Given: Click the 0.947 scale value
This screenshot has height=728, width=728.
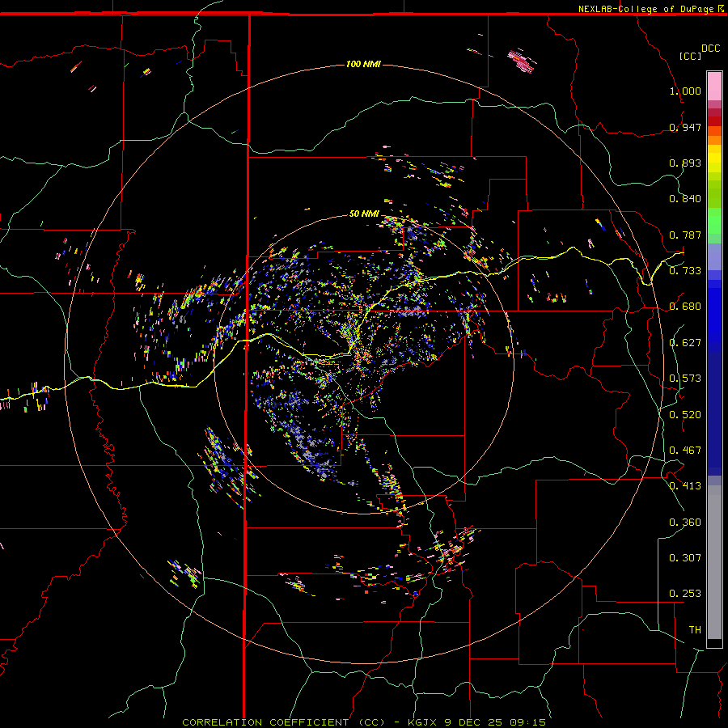Looking at the screenshot, I should pos(685,127).
